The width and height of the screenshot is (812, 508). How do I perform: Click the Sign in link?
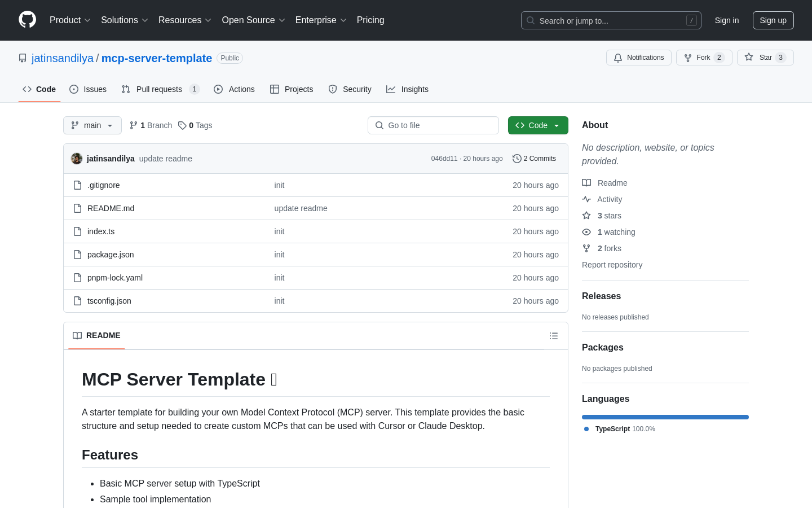click(727, 20)
